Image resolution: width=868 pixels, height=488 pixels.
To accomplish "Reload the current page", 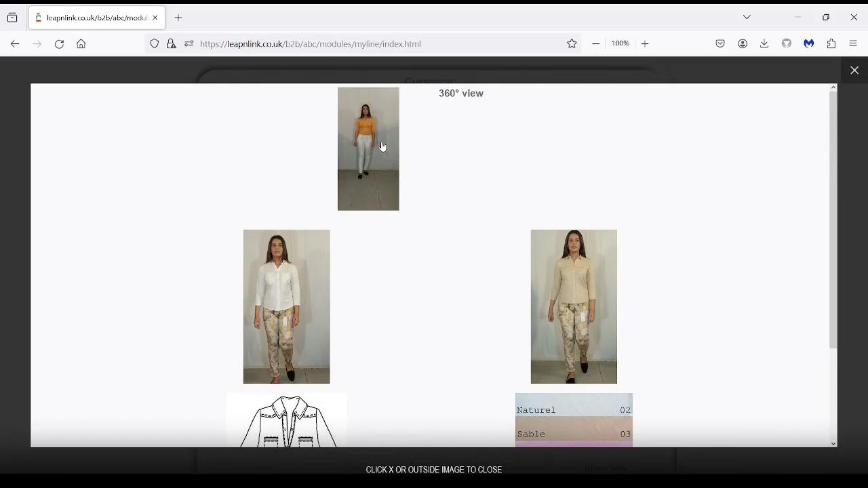I will pyautogui.click(x=59, y=43).
